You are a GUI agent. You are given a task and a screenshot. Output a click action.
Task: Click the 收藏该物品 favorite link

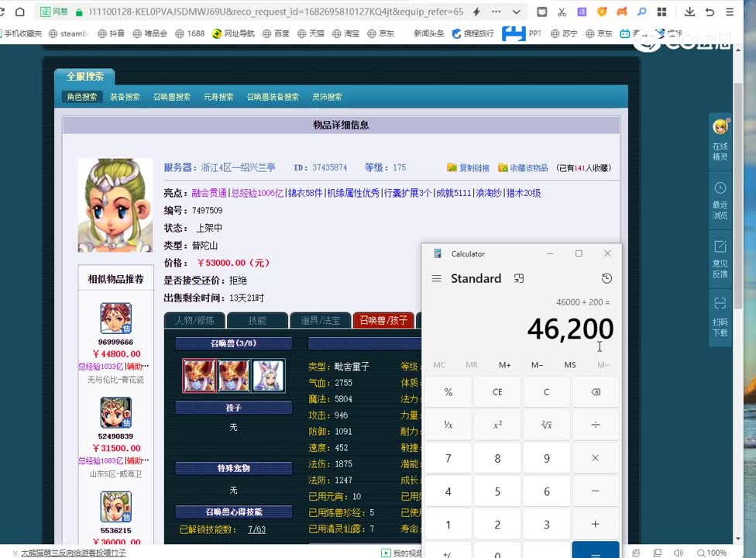click(x=527, y=167)
